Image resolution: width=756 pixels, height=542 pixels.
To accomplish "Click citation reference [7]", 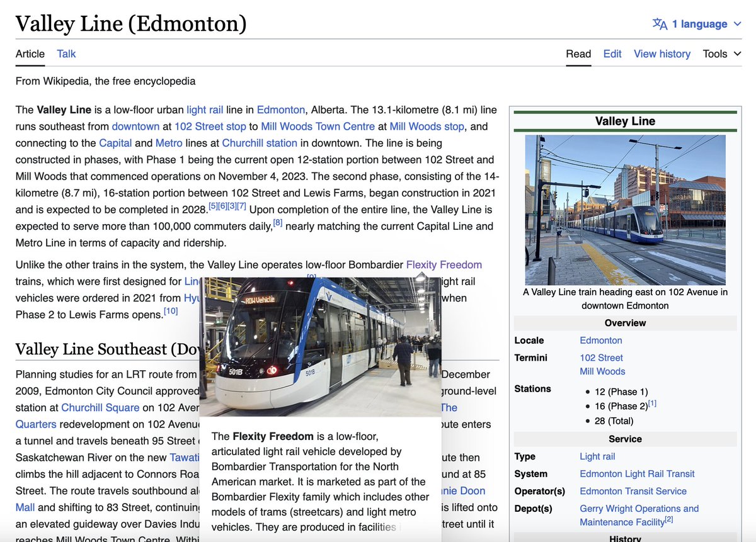I will pos(241,206).
